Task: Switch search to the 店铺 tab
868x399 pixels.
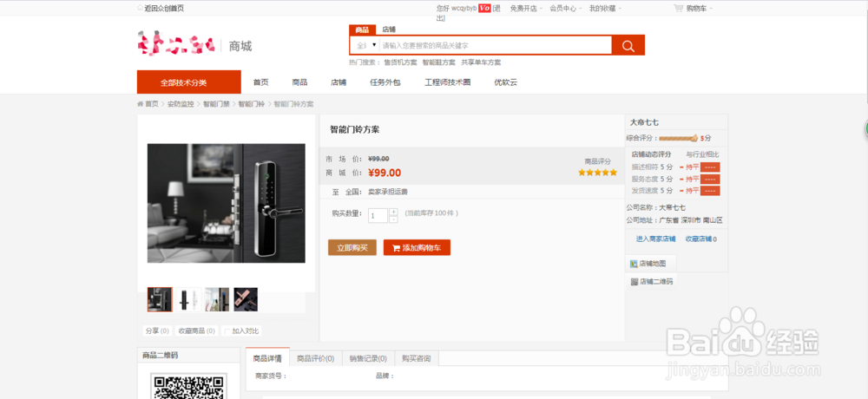Action: [389, 29]
